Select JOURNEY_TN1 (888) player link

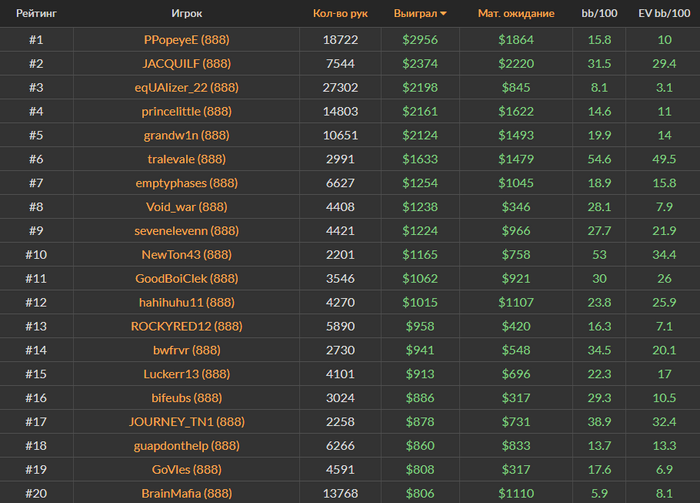186,422
